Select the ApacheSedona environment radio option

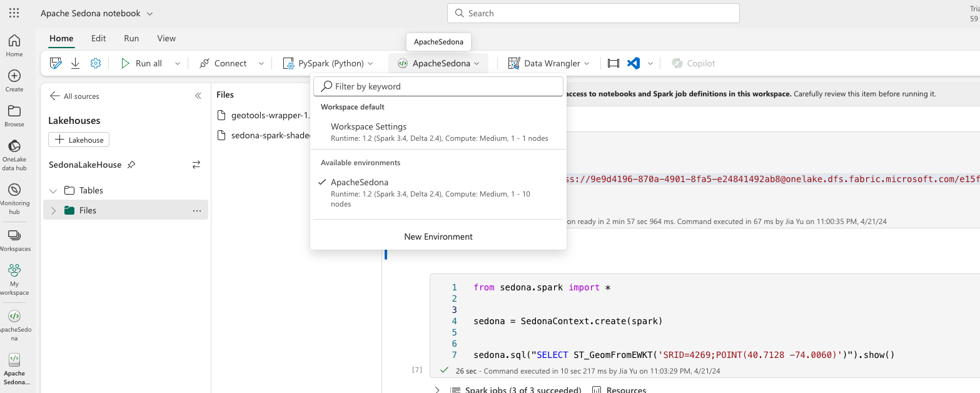click(322, 183)
